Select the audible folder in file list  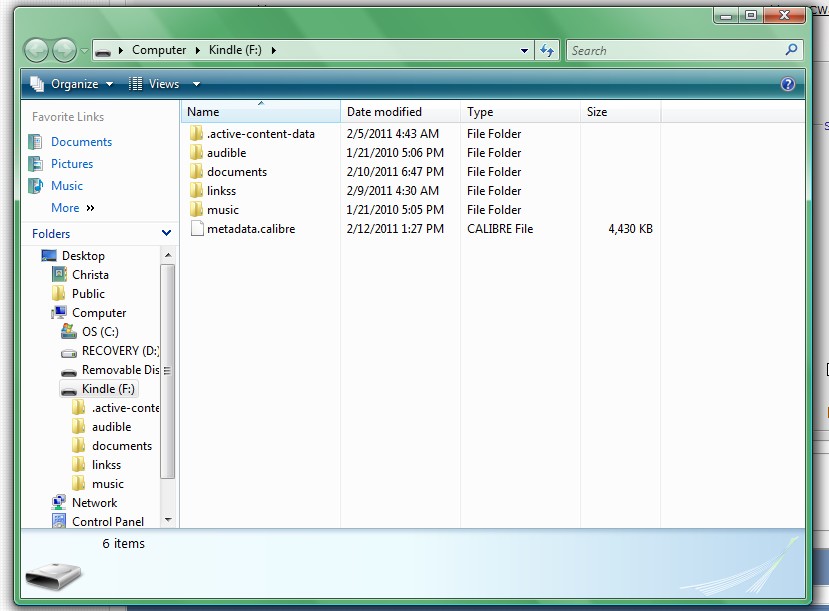(x=226, y=153)
